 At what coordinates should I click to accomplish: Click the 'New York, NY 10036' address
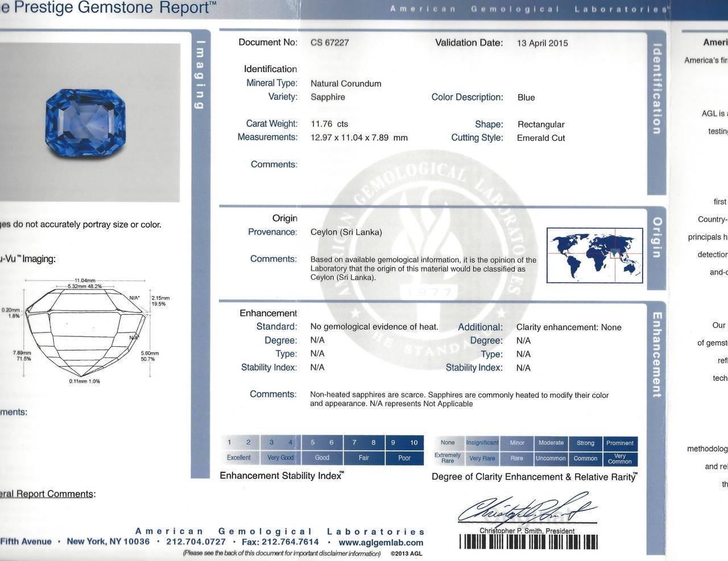[108, 542]
